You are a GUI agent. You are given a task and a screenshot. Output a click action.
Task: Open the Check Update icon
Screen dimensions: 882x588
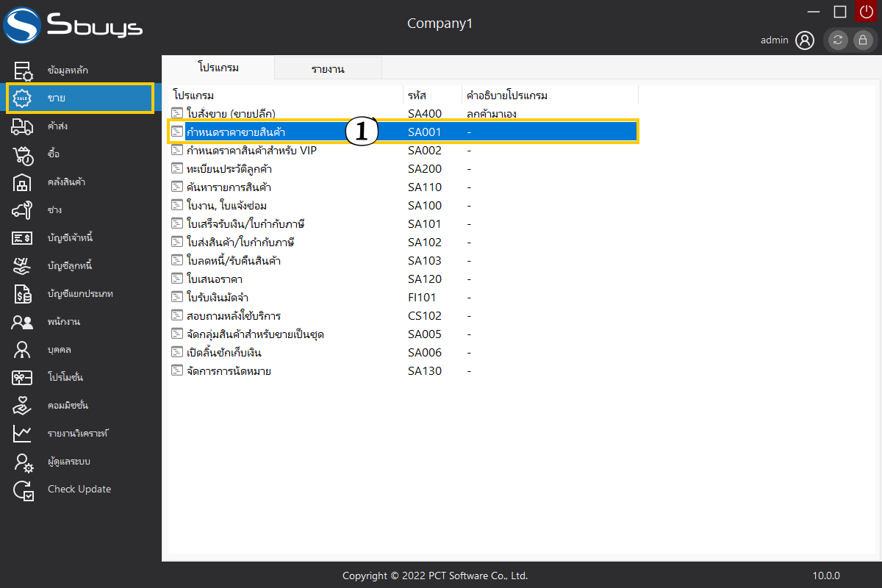(23, 490)
